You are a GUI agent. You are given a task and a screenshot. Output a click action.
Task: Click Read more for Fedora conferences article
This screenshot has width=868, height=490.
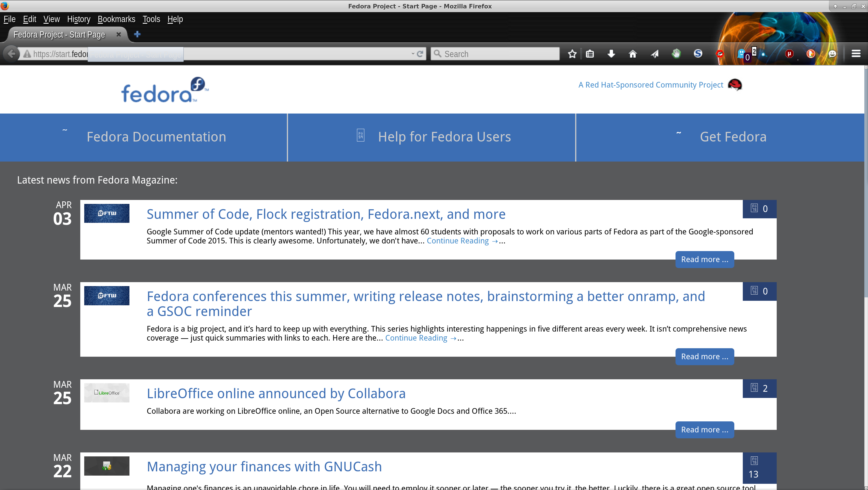pos(705,357)
